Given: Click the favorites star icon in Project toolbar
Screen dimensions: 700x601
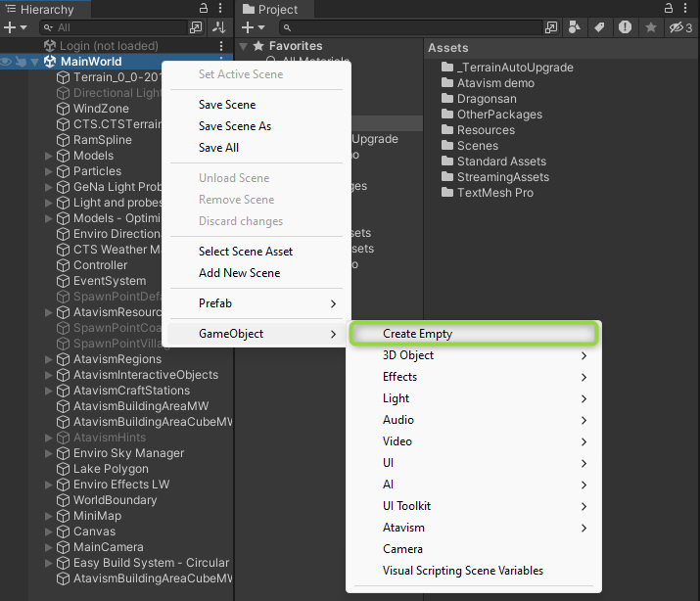Looking at the screenshot, I should (x=650, y=27).
